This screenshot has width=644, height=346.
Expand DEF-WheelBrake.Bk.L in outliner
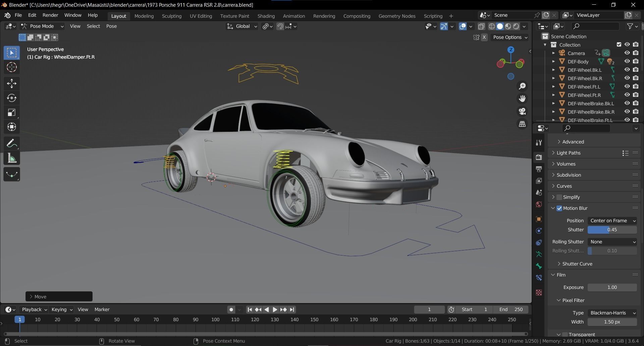[x=553, y=103]
